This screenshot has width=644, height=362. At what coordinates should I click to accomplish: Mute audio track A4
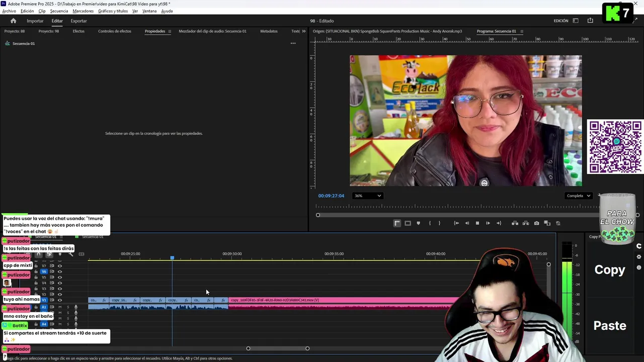point(60,324)
